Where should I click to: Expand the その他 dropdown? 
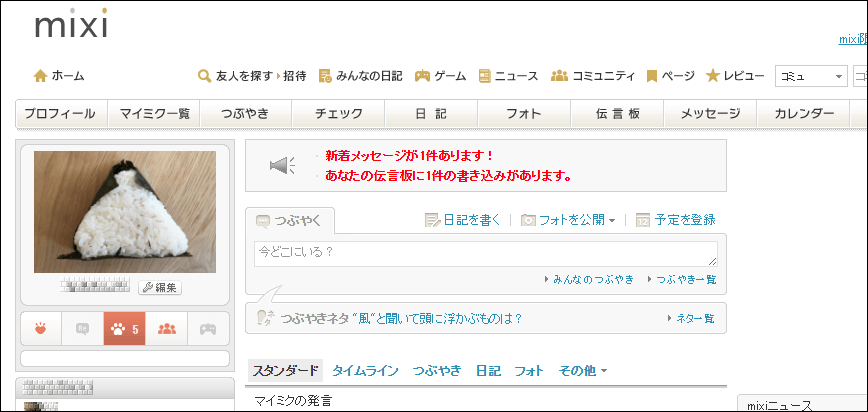(x=583, y=371)
